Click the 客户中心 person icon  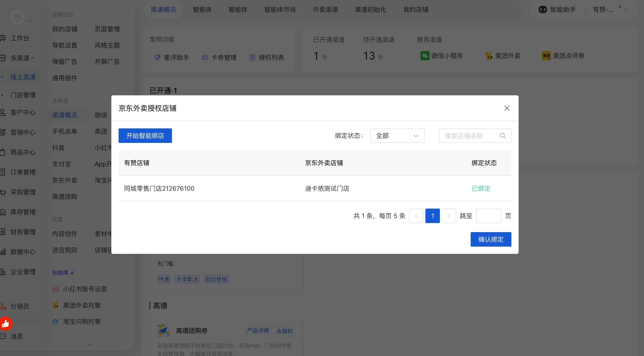click(x=3, y=112)
